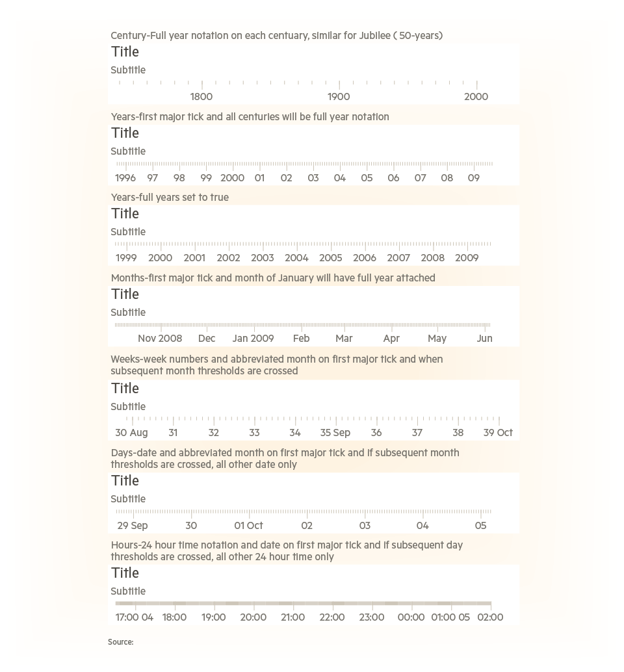Click the 2000 label on the century axis
Image resolution: width=624 pixels, height=672 pixels.
[x=476, y=96]
